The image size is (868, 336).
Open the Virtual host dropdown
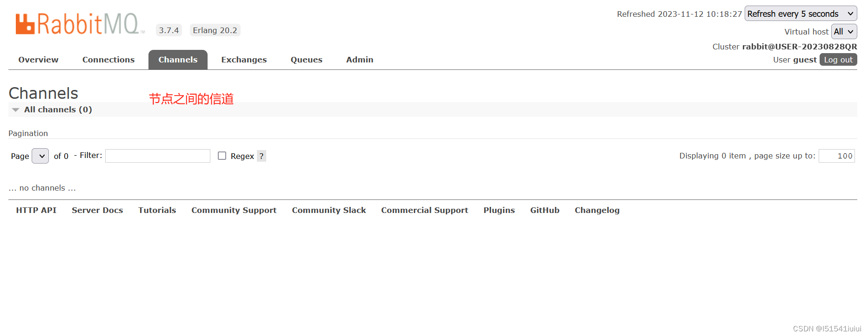click(844, 32)
